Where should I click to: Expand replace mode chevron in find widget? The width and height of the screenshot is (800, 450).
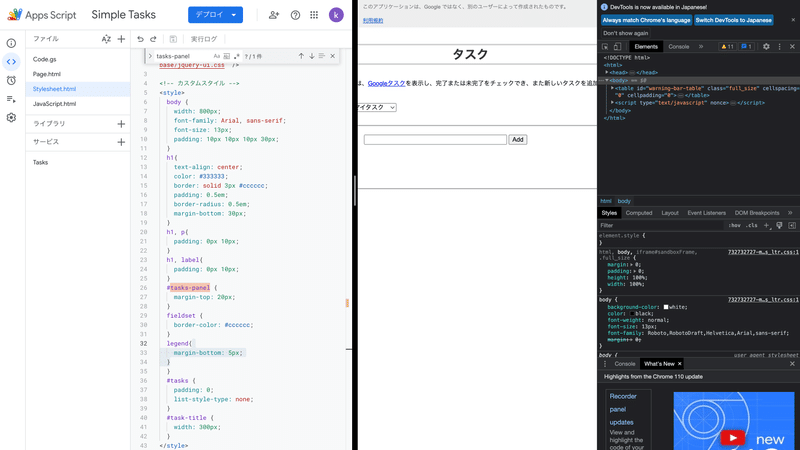150,56
